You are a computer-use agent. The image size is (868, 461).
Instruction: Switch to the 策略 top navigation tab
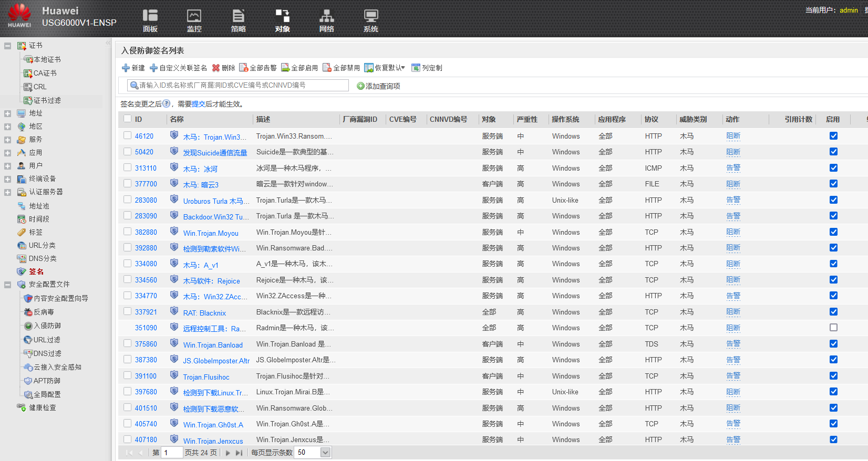pos(238,20)
